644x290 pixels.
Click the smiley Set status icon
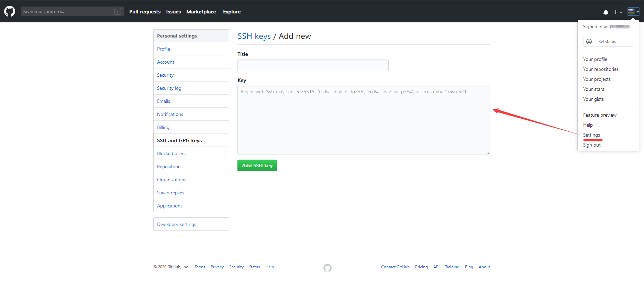[589, 42]
